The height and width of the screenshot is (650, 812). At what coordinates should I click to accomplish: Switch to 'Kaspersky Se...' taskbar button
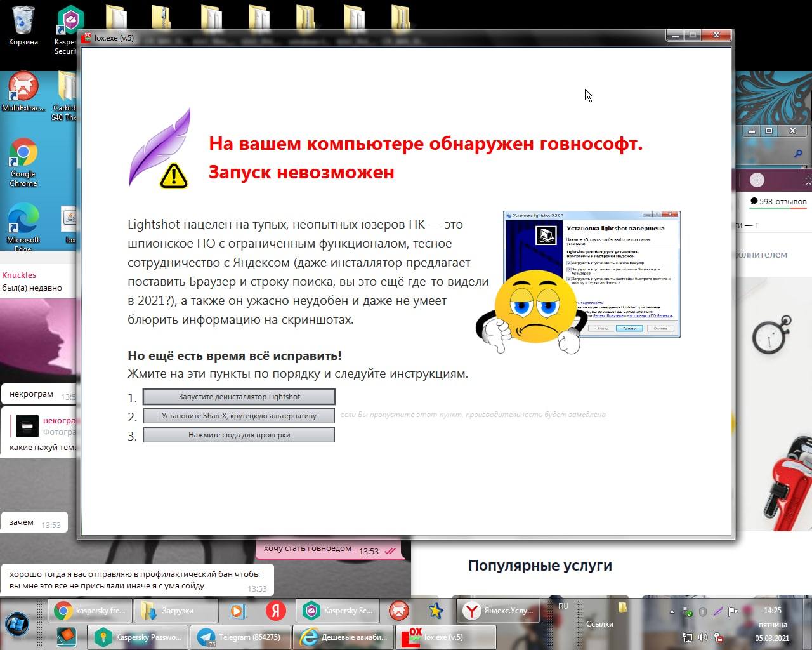click(337, 611)
